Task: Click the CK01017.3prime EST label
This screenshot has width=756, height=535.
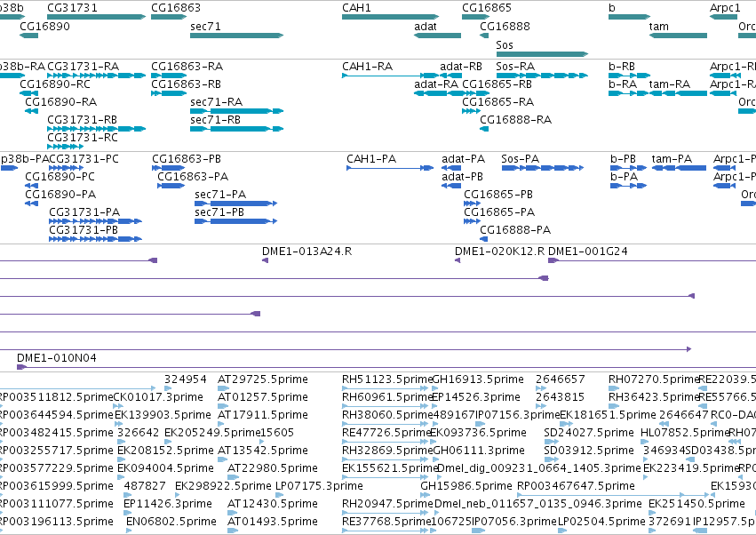Action: 158,397
